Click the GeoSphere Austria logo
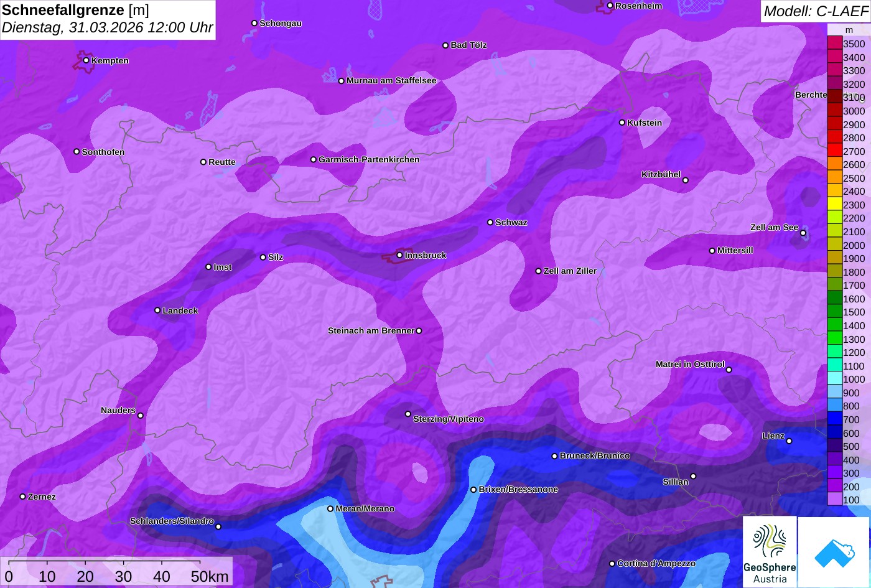The height and width of the screenshot is (588, 871). 770,552
